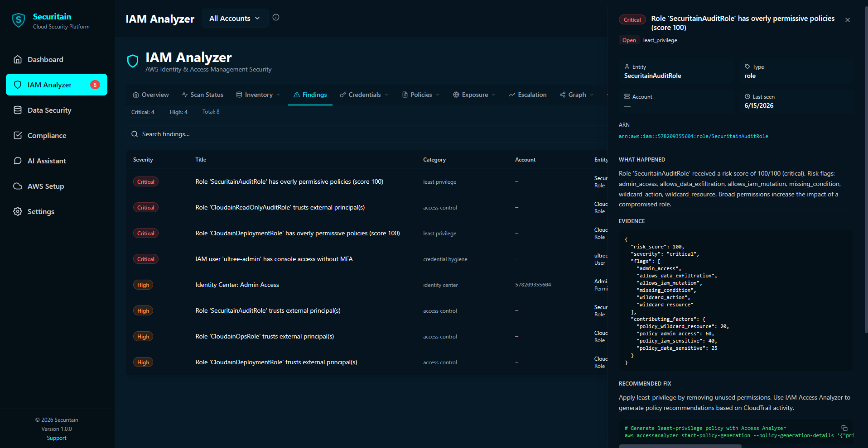Open 'CloudainDeploymentRole' overly permissive policies finding
The width and height of the screenshot is (868, 448).
pyautogui.click(x=367, y=233)
